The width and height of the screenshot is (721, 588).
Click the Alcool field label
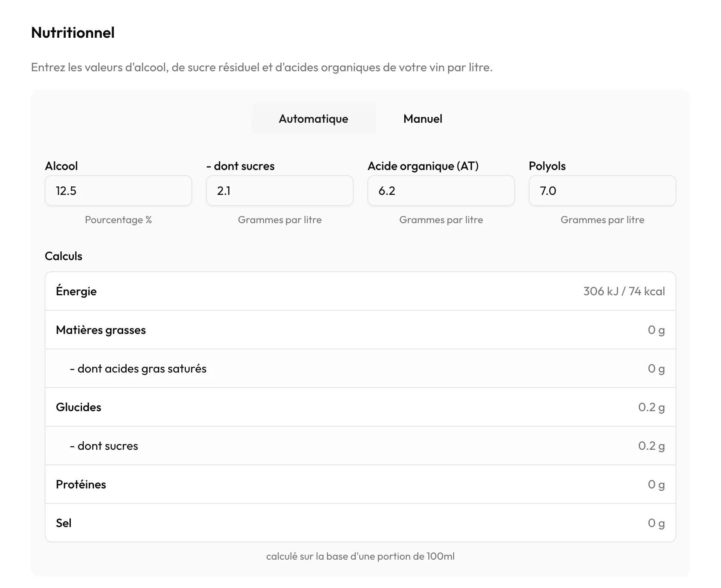61,166
